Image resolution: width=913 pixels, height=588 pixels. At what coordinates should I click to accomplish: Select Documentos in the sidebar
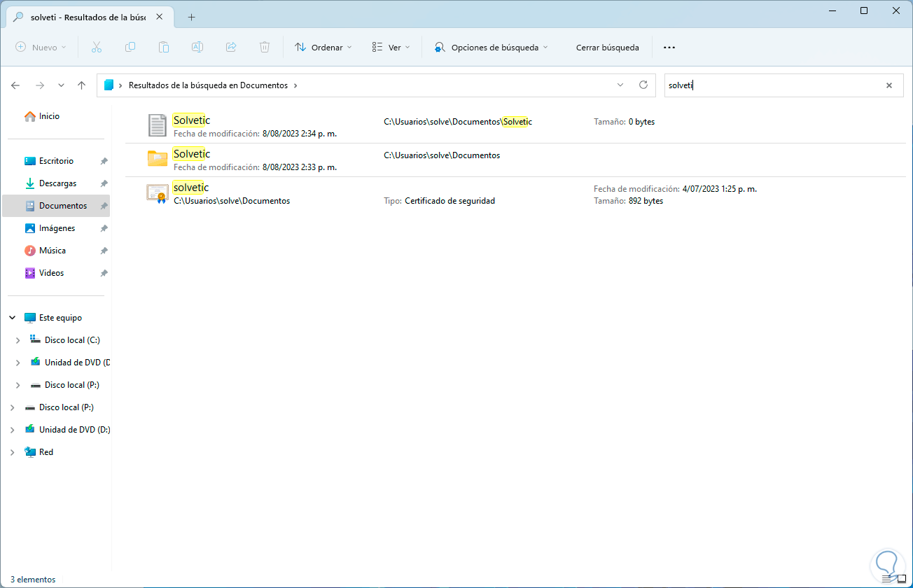pos(56,206)
